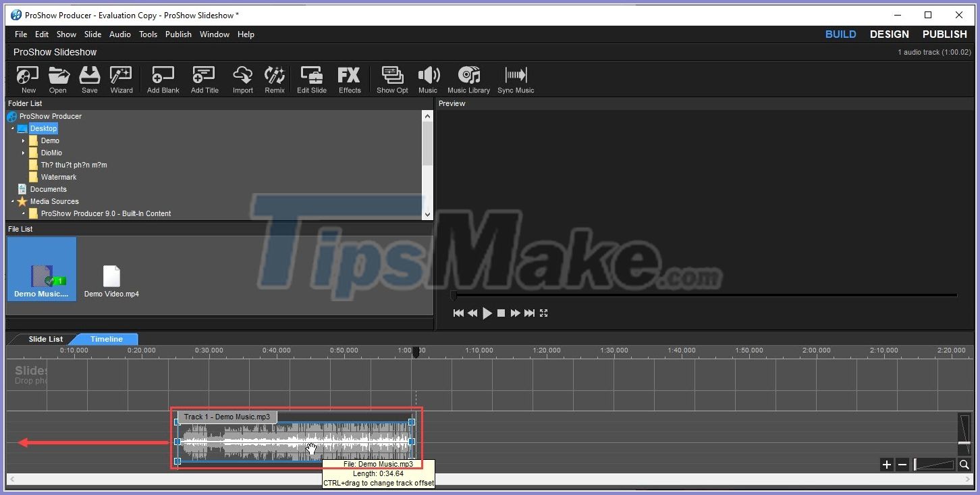Viewport: 980px width, 495px height.
Task: Expand the Demo folder
Action: 22,140
